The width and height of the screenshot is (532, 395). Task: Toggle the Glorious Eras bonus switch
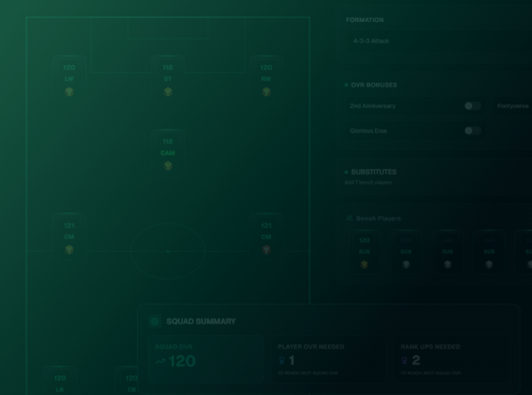(473, 131)
